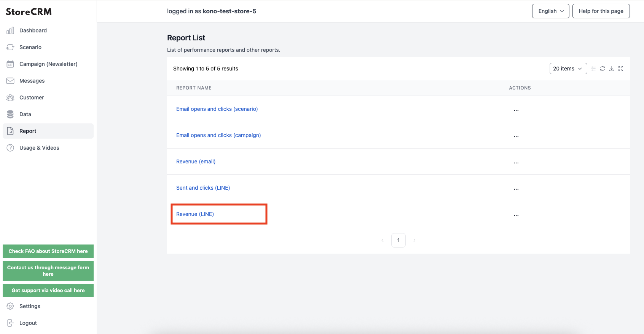The image size is (644, 334).
Task: Open Email opens and clicks (scenario) report
Action: click(x=217, y=109)
